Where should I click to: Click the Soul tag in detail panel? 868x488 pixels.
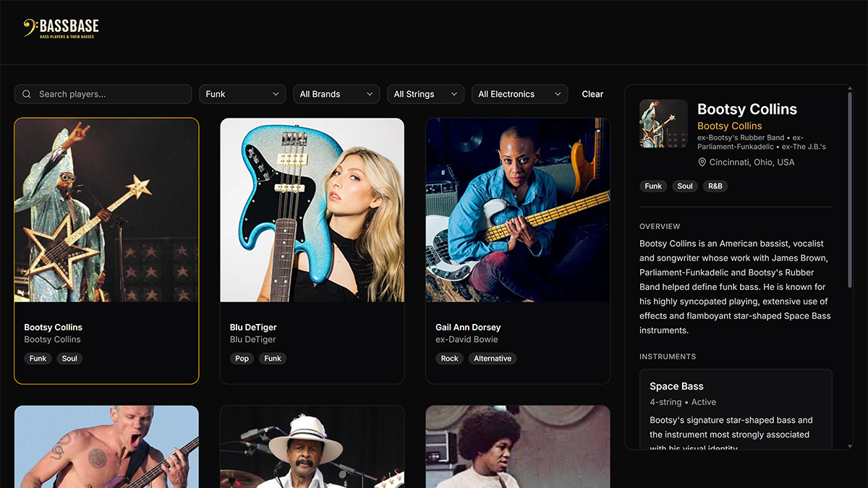685,187
